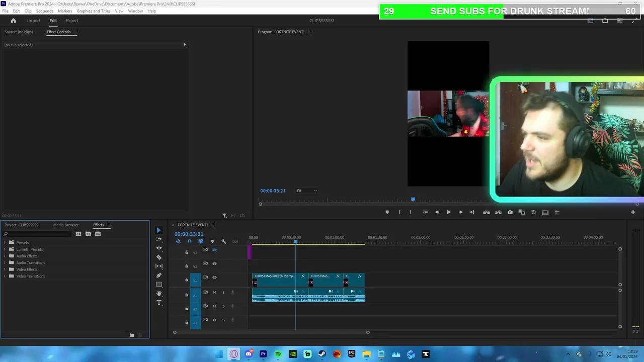Viewport: 644px width, 362px height.
Task: Select the Ripple Edit tool
Action: [159, 248]
